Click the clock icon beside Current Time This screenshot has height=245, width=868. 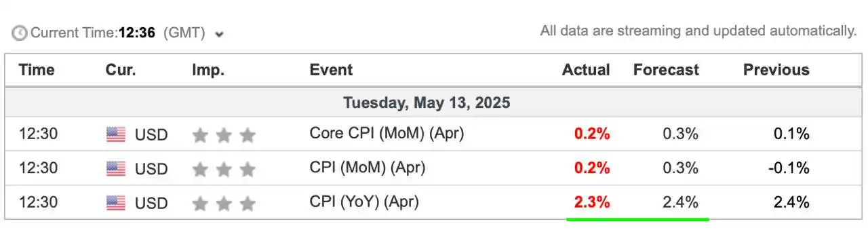pyautogui.click(x=20, y=33)
